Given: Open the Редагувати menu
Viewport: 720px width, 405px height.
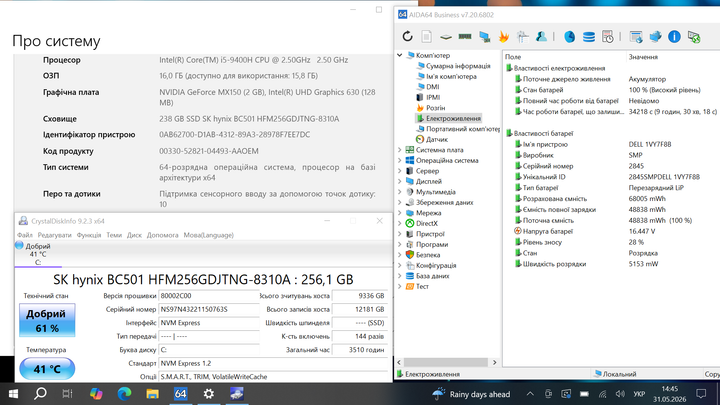Looking at the screenshot, I should point(55,235).
